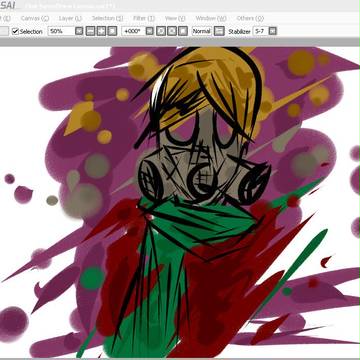
Task: Open the Selection menu
Action: 107,18
